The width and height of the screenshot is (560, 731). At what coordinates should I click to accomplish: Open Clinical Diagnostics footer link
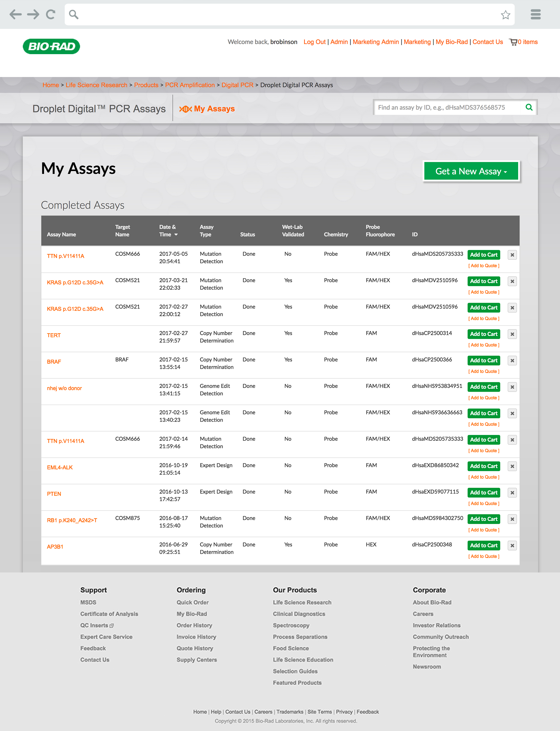(299, 614)
